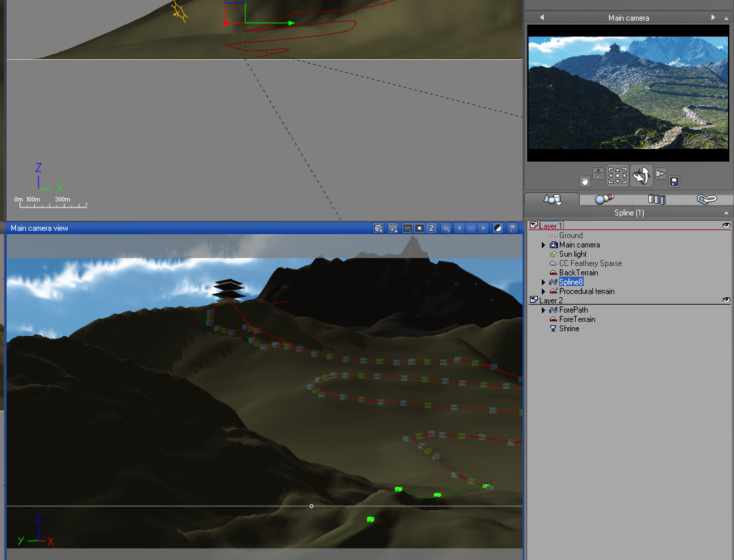Switch to the Objects tab
734x560 pixels.
tap(552, 200)
